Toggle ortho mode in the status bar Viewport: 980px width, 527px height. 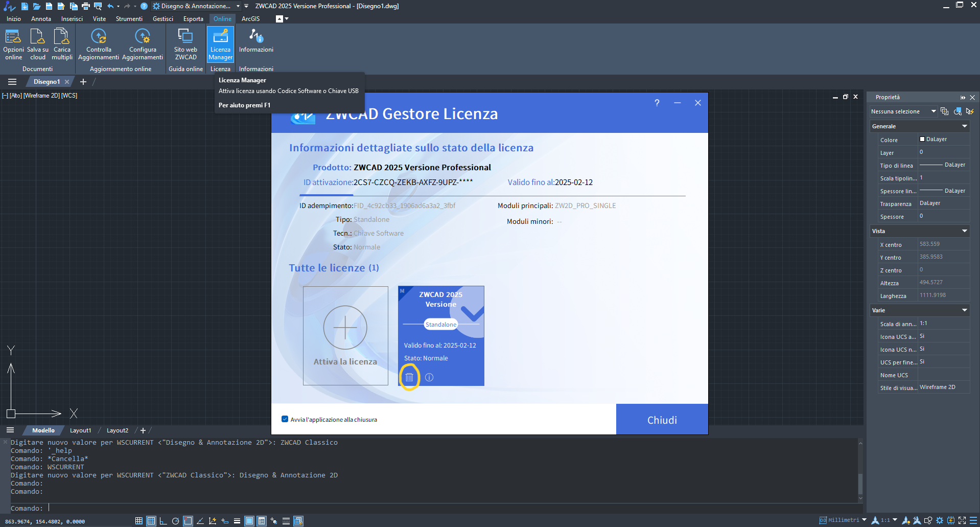(163, 521)
